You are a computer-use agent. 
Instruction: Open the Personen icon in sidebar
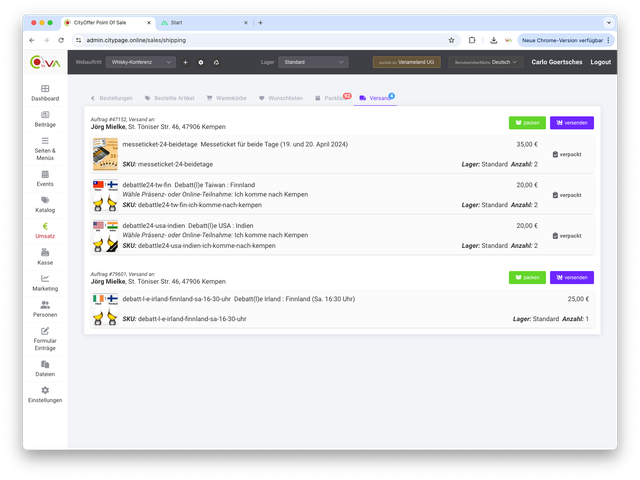pos(45,304)
